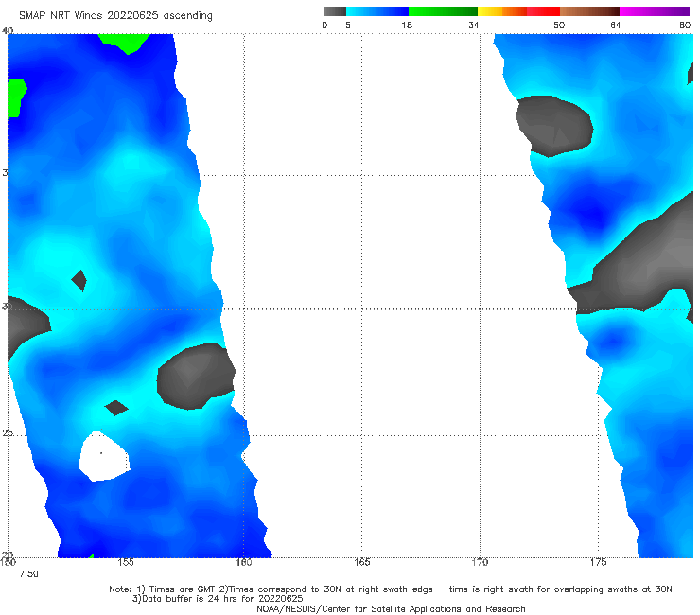The width and height of the screenshot is (700, 615).
Task: Click the '34' label under the color bar
Action: (474, 26)
